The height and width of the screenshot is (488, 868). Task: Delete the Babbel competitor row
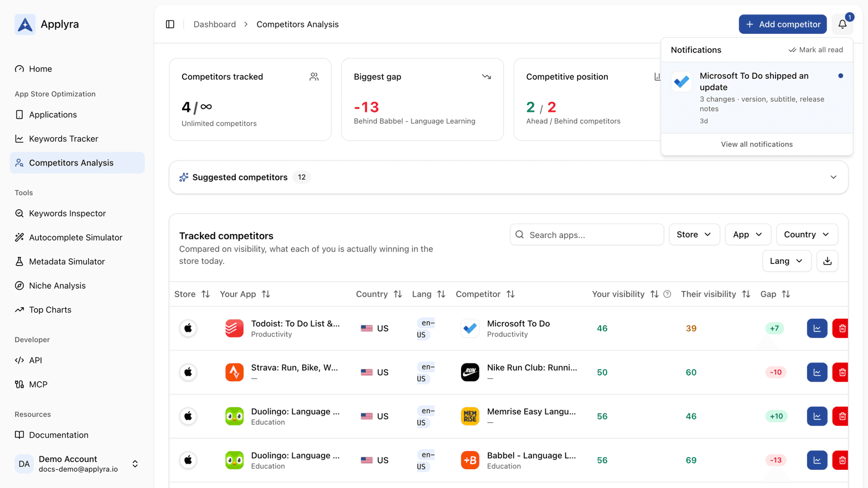pyautogui.click(x=841, y=460)
